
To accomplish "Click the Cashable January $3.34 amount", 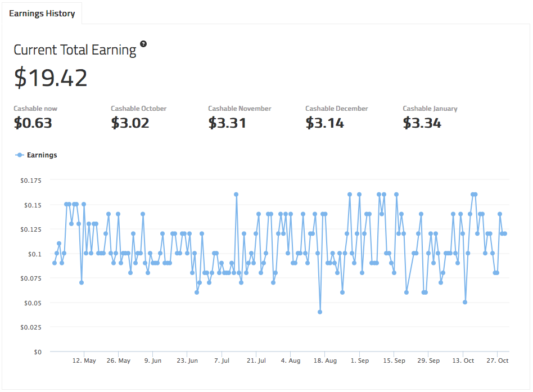I will (422, 123).
